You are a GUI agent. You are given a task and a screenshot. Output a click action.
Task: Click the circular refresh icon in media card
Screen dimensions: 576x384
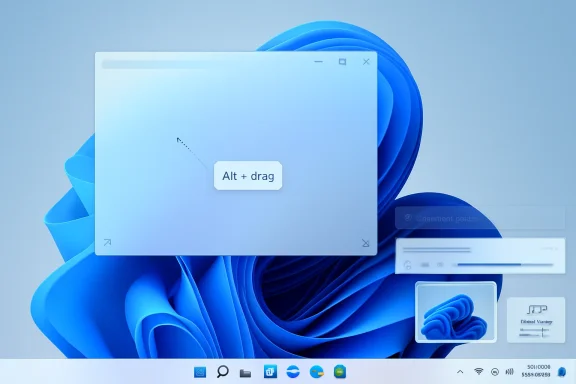point(407,265)
